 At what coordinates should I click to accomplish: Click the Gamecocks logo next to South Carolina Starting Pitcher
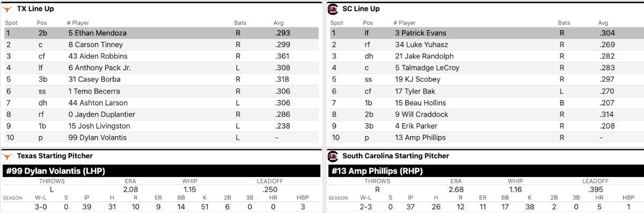[x=332, y=156]
